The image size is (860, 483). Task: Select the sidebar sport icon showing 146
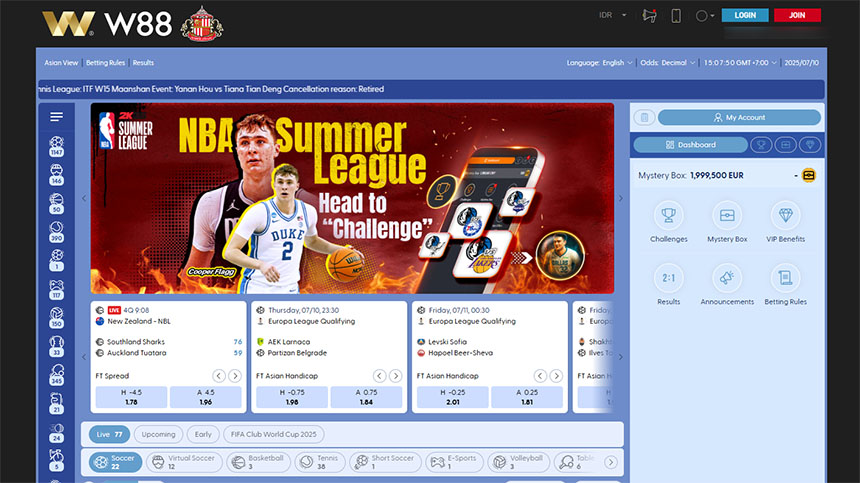coord(56,174)
